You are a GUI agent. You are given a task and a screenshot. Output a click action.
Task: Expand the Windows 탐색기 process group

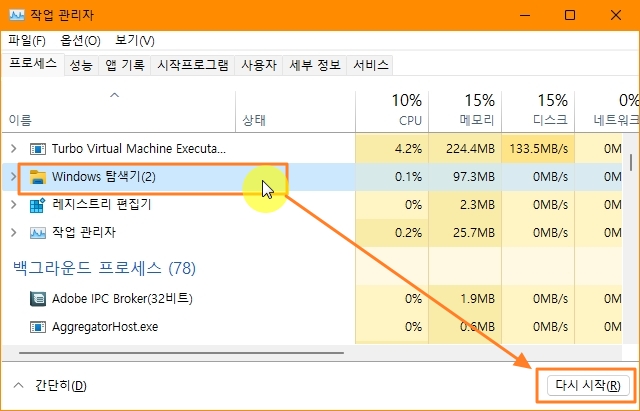pyautogui.click(x=13, y=177)
